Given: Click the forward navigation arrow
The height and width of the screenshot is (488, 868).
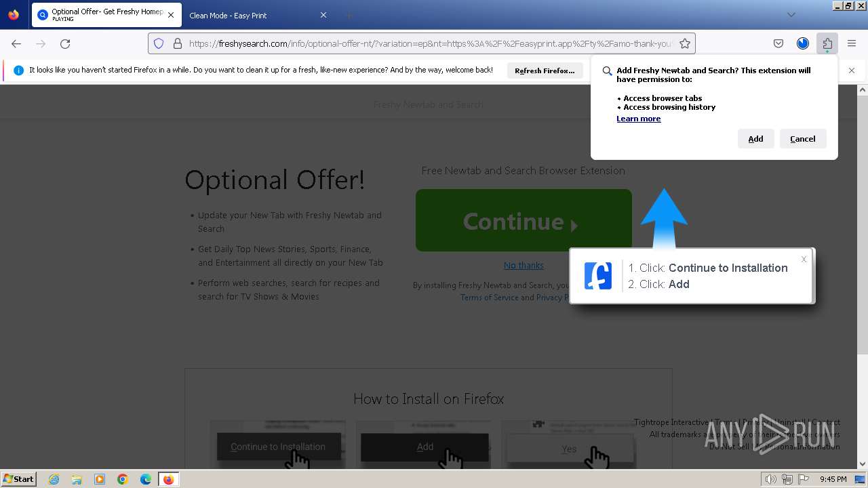Looking at the screenshot, I should point(41,43).
